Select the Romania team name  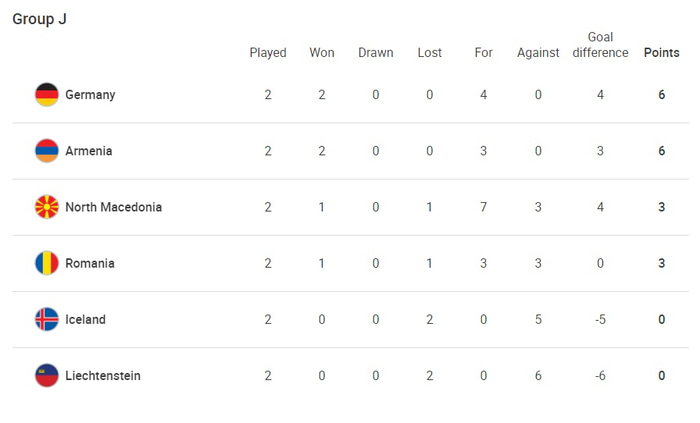click(x=90, y=263)
